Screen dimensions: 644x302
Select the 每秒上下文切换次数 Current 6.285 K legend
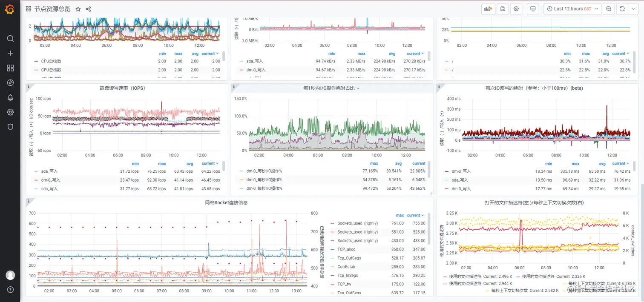[586, 283]
